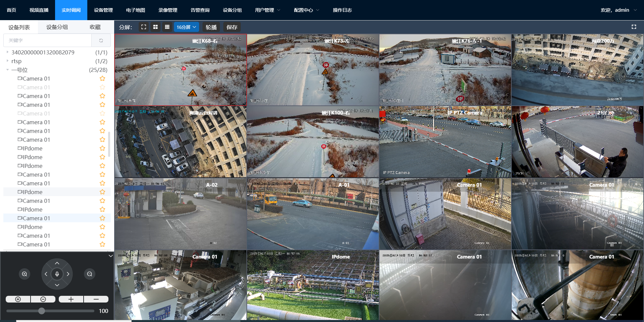Click the 一号位 group label

click(19, 70)
